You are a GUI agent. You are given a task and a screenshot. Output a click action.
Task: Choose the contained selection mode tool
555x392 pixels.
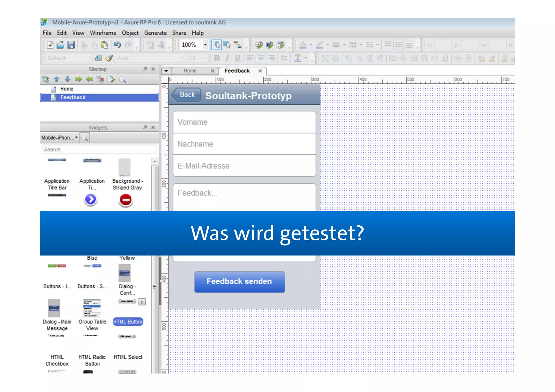227,45
